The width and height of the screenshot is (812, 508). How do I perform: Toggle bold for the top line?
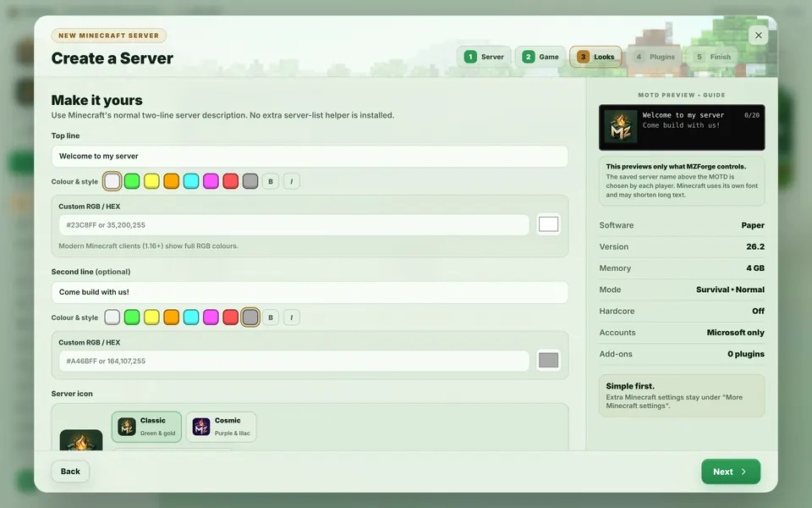pos(271,181)
